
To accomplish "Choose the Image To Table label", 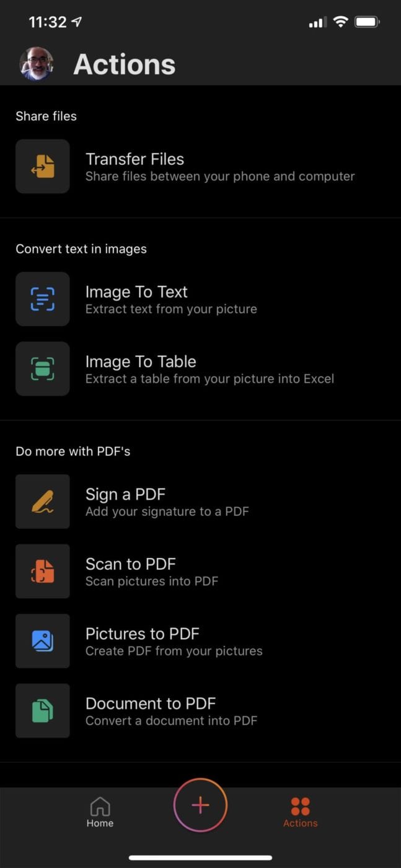I will point(141,361).
